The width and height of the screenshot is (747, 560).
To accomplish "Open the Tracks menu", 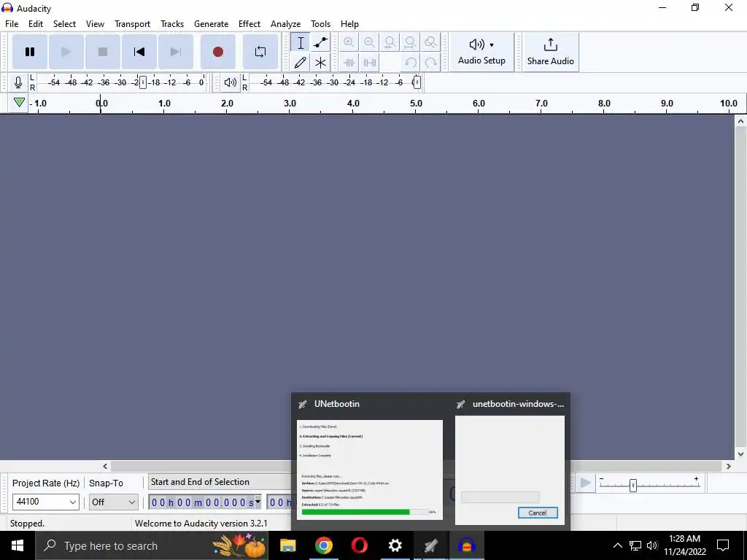I will (172, 24).
